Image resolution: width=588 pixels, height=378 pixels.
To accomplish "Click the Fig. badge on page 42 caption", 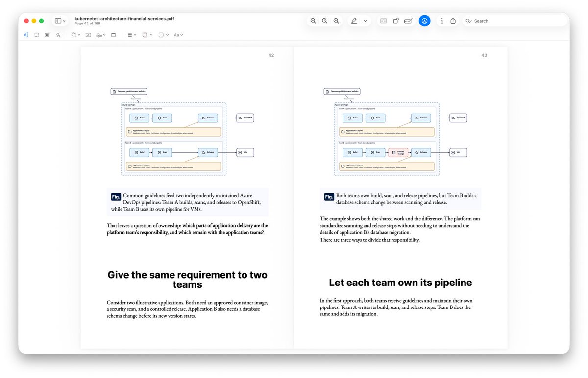I will 116,197.
